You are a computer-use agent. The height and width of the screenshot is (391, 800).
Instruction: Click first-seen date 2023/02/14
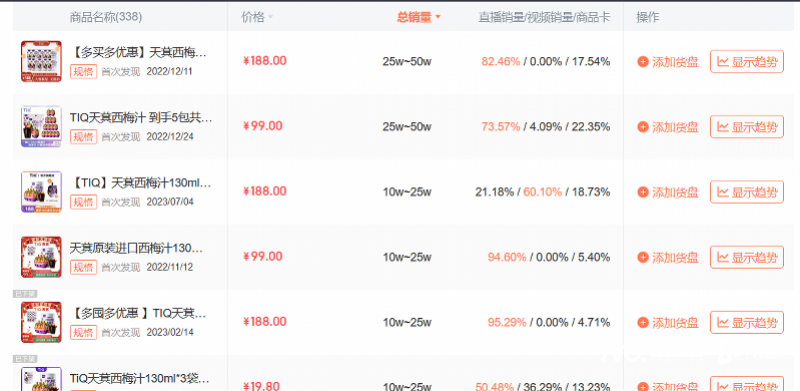pos(170,333)
